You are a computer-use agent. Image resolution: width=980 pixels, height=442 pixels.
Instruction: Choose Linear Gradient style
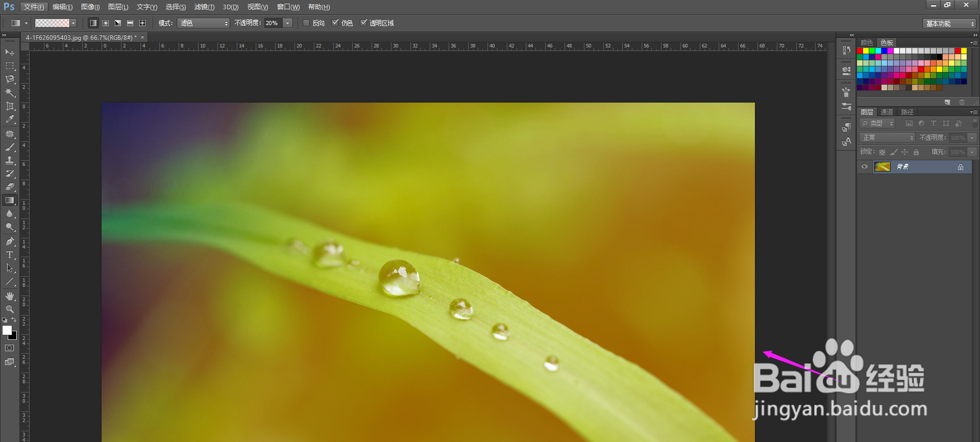tap(93, 23)
